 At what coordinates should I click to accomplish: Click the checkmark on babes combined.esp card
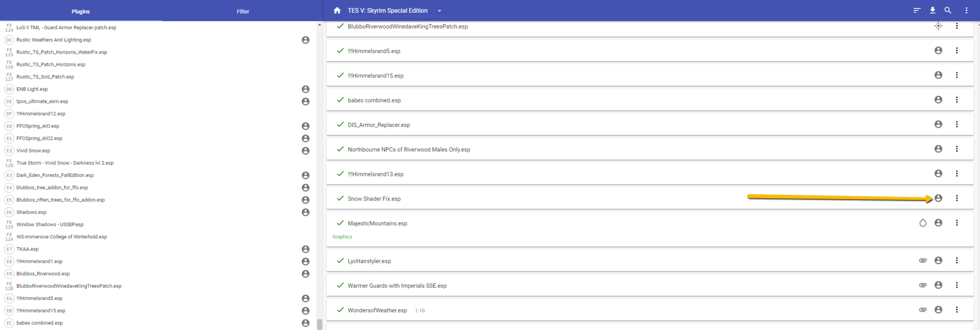[x=340, y=100]
